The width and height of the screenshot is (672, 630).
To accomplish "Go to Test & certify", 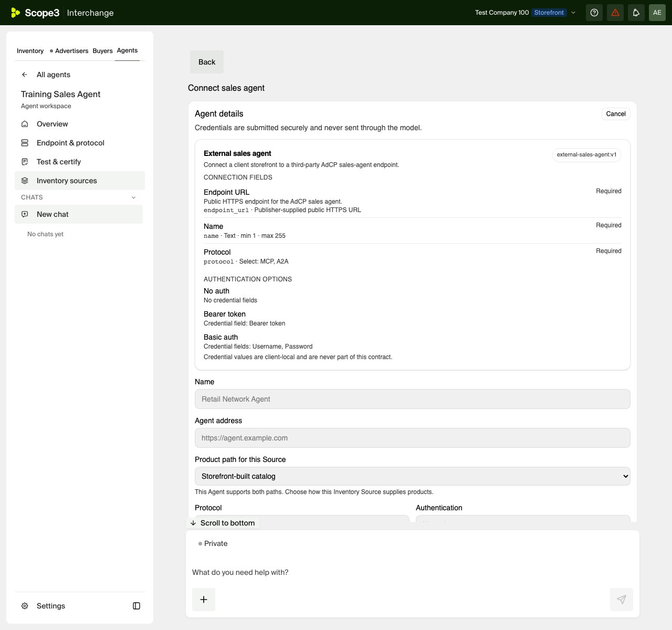I will coord(80,162).
